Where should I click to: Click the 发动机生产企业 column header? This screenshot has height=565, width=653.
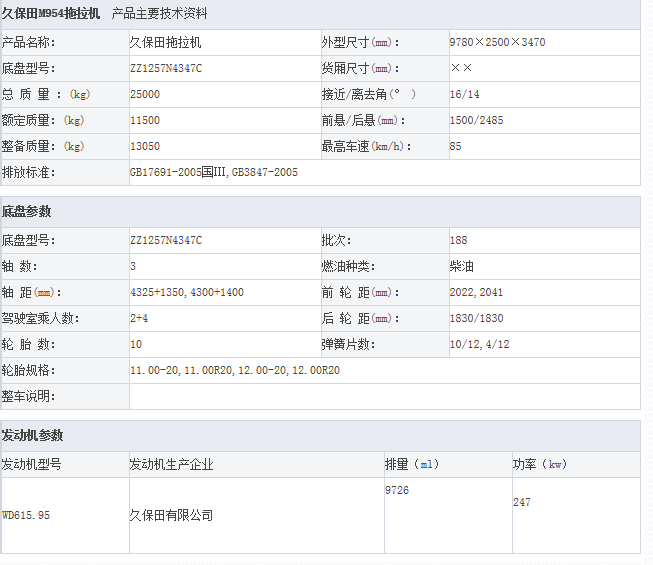click(x=171, y=464)
